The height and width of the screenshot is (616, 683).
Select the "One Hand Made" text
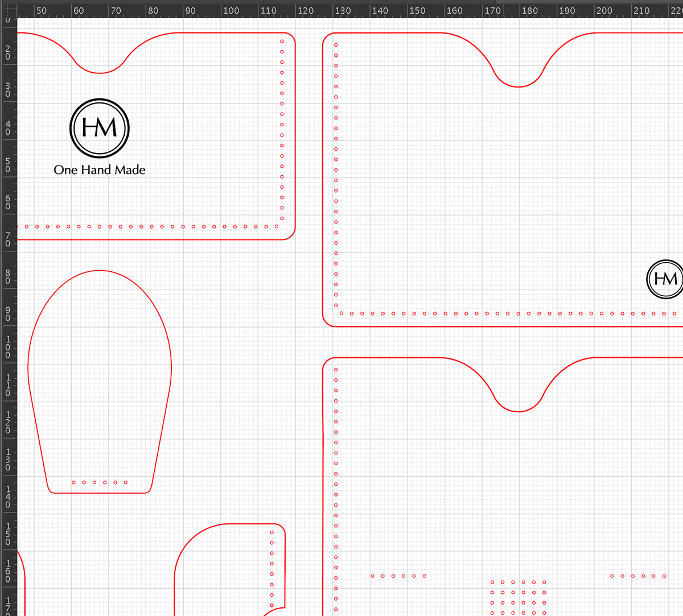tap(100, 169)
